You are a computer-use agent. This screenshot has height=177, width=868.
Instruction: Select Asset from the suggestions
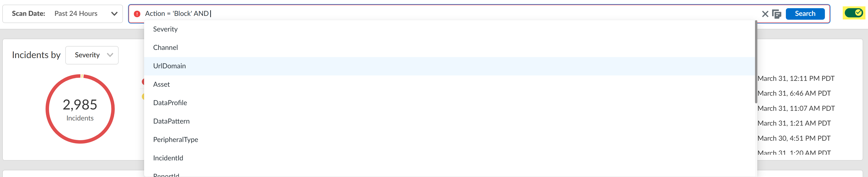pyautogui.click(x=161, y=84)
